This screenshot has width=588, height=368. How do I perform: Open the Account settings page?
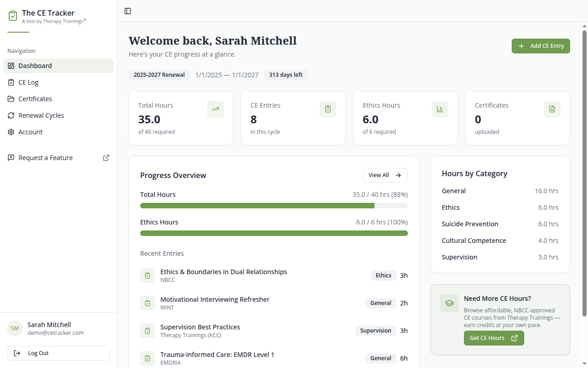58,132
